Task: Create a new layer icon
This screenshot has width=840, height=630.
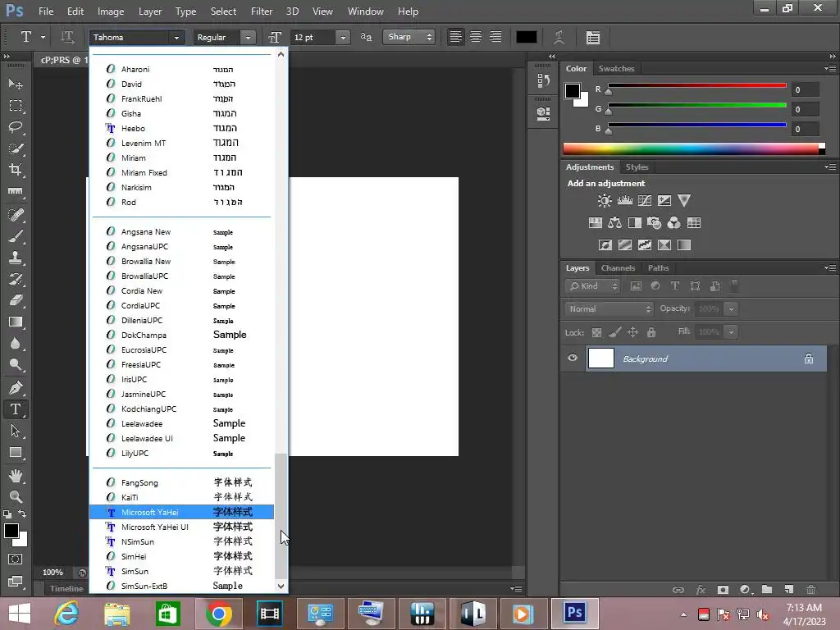Action: click(788, 589)
